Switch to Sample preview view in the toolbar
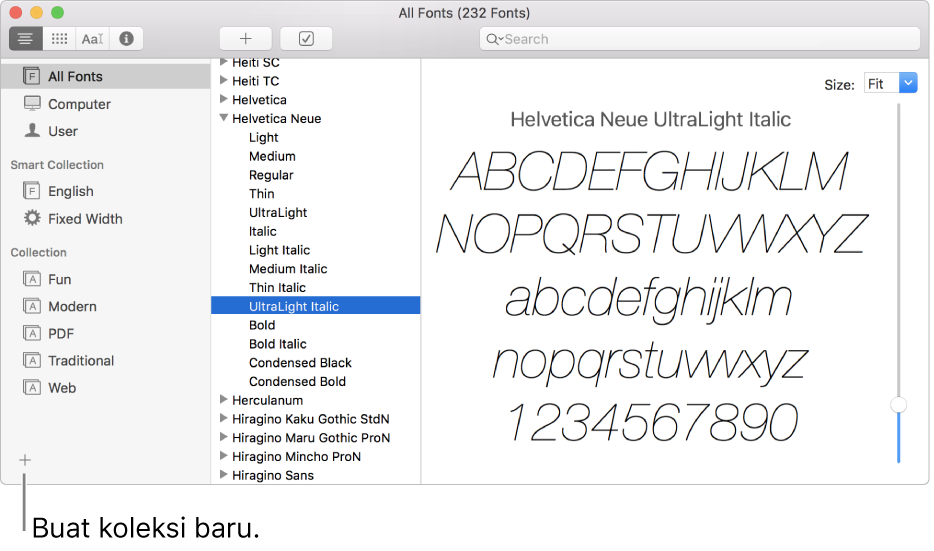The width and height of the screenshot is (934, 551). point(26,39)
